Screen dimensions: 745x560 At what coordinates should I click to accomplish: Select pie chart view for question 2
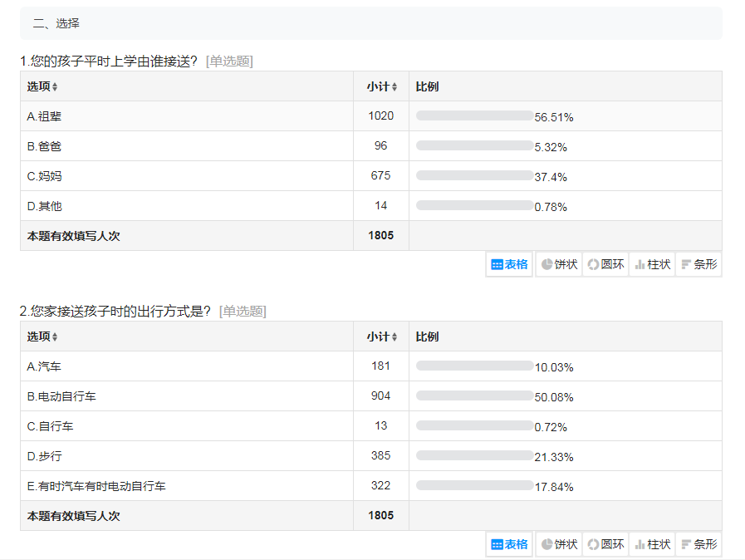pos(559,544)
